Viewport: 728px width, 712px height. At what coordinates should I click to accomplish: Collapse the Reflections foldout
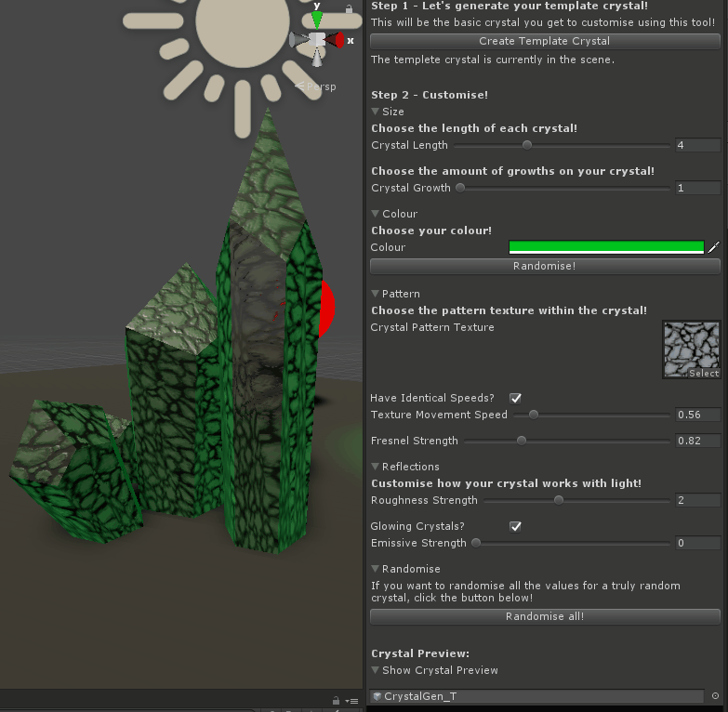tap(375, 467)
